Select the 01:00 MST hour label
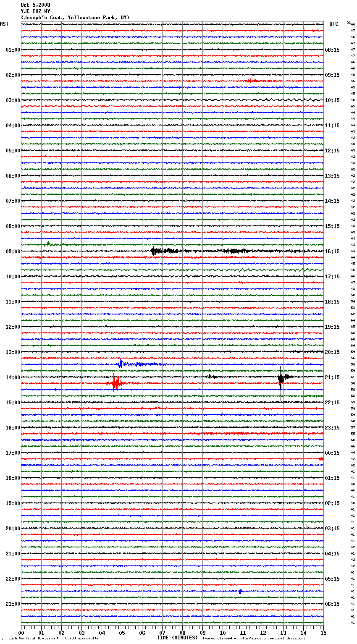 tap(13, 50)
